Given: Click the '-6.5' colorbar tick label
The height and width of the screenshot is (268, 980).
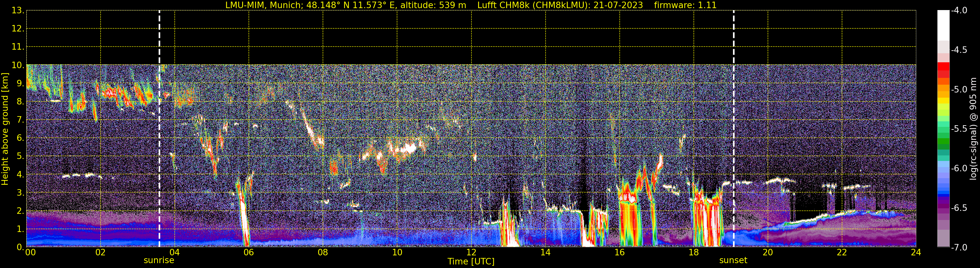Looking at the screenshot, I should [x=959, y=208].
